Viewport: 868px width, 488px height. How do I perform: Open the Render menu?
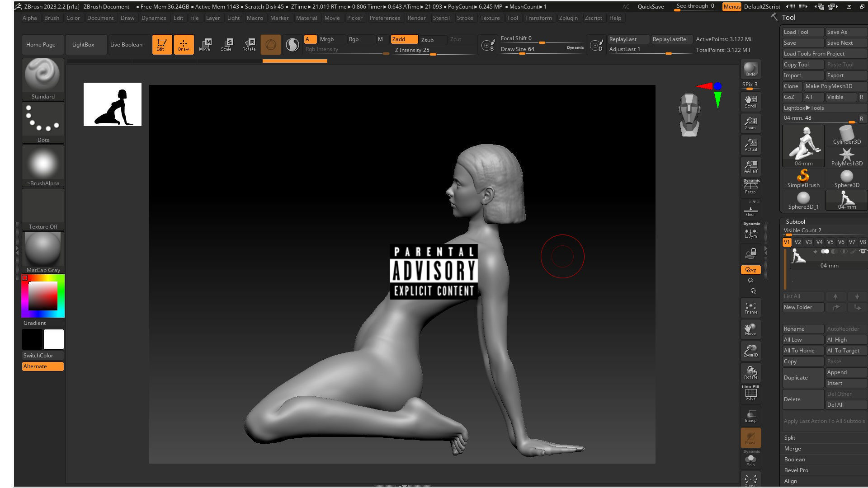tap(416, 18)
